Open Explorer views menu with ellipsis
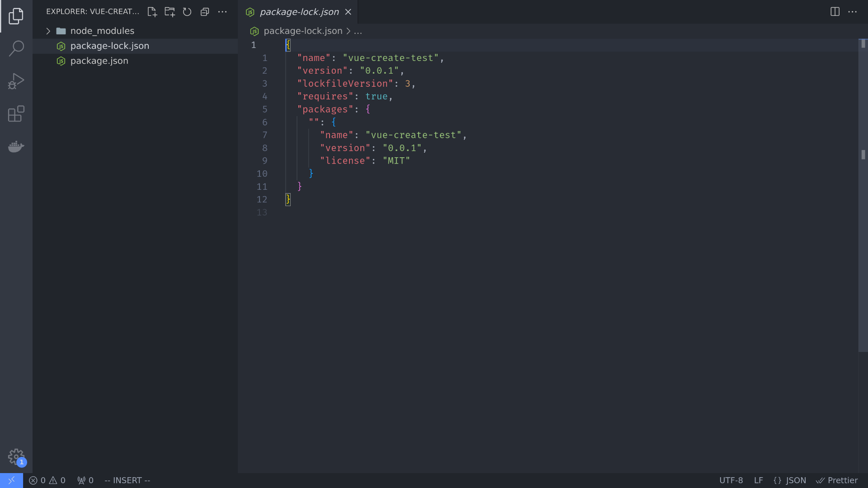Viewport: 868px width, 488px height. [x=222, y=12]
